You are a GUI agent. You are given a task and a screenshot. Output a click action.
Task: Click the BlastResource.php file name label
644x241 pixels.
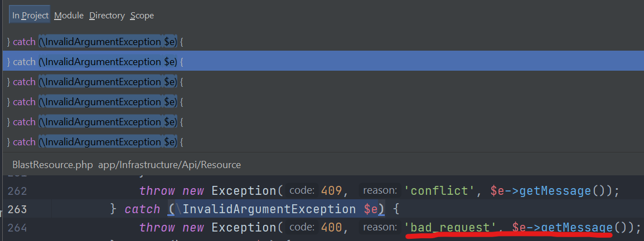tap(52, 165)
